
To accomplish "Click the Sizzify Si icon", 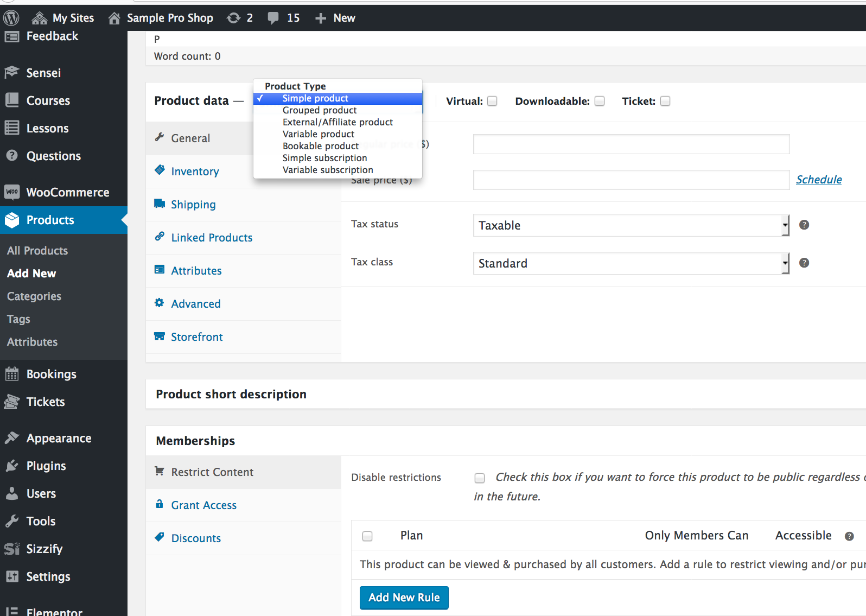I will [x=12, y=549].
